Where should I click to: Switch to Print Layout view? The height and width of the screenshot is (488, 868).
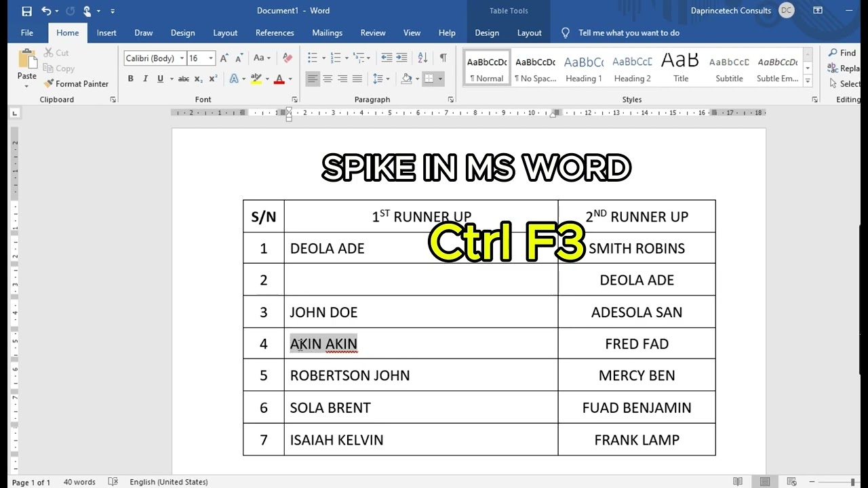765,482
